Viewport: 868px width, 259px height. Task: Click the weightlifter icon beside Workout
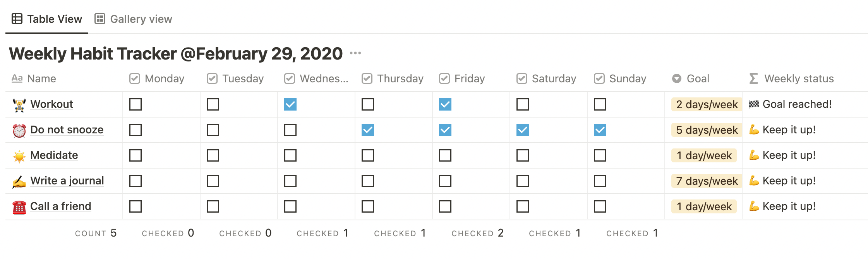(x=19, y=105)
